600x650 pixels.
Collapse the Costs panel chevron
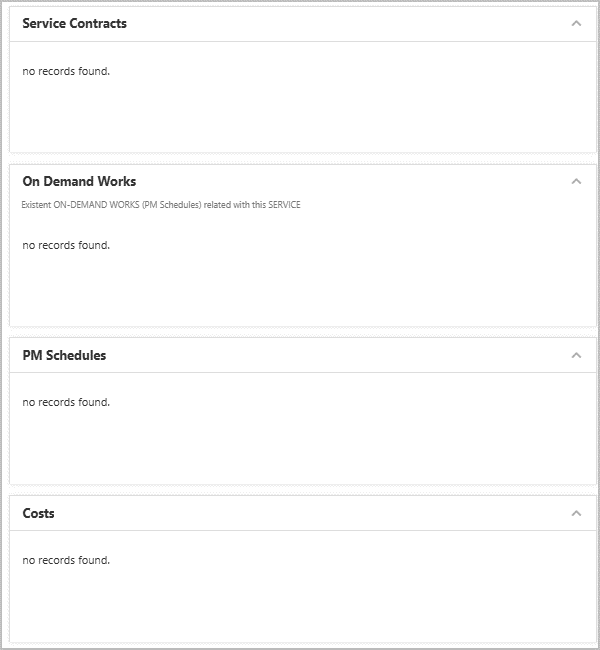tap(576, 514)
